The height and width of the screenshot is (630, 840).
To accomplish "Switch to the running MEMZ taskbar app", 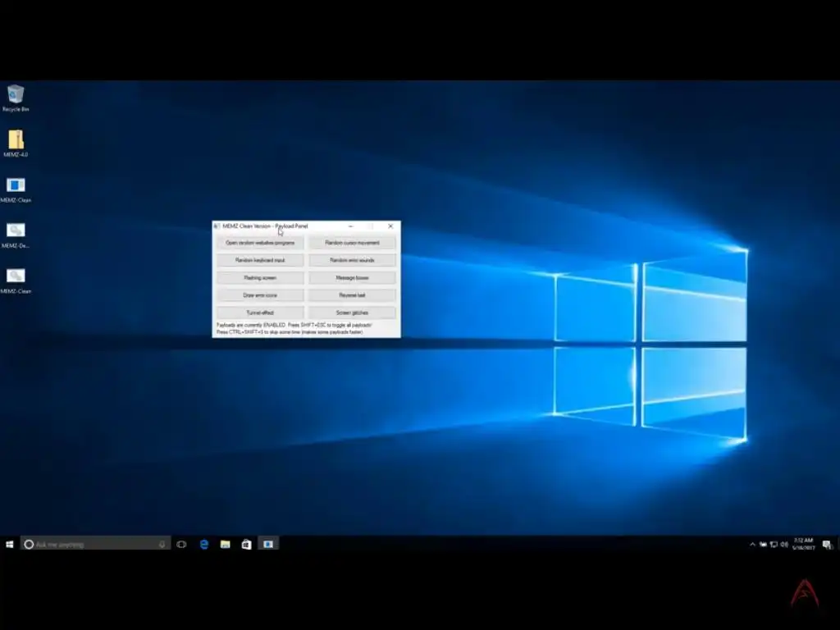I will point(268,545).
